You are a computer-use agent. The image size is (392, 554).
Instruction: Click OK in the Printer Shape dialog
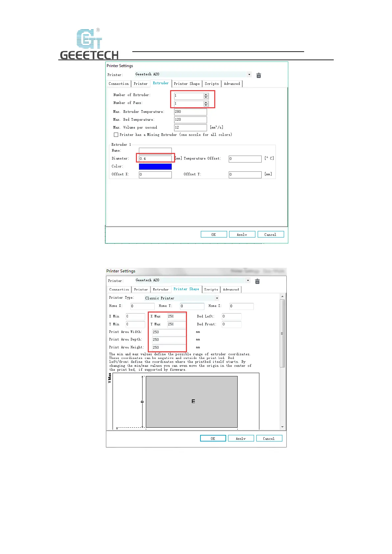[213, 439]
